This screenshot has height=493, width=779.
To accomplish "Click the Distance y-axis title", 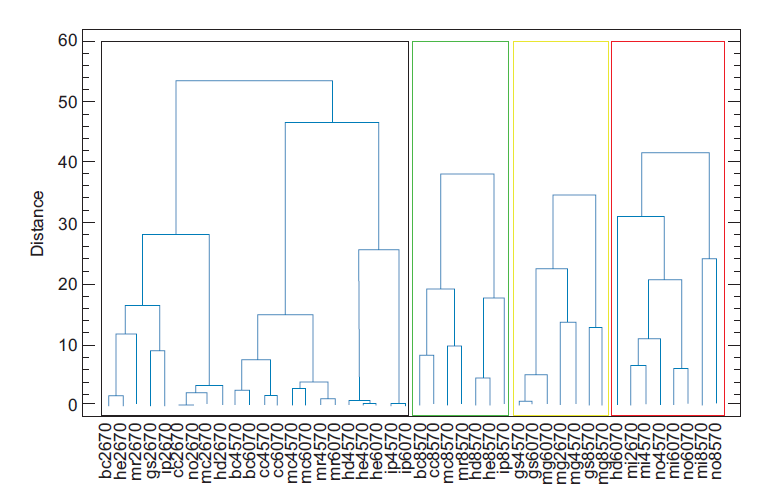I will [x=38, y=223].
